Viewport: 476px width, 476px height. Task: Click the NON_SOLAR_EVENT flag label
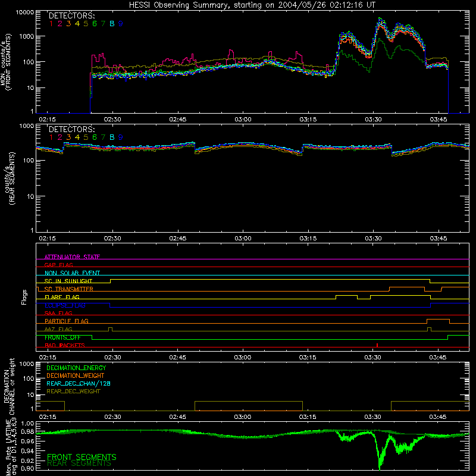(72, 273)
